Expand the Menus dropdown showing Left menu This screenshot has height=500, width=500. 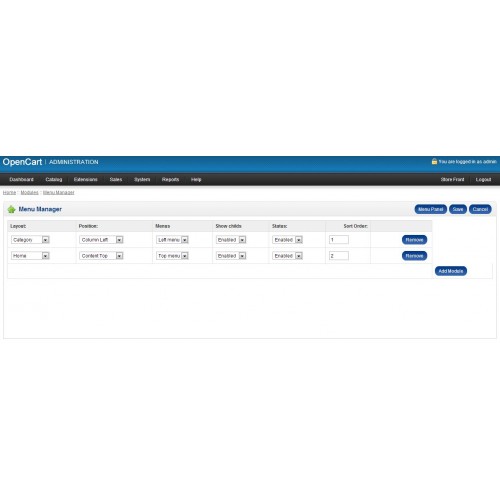pos(172,240)
